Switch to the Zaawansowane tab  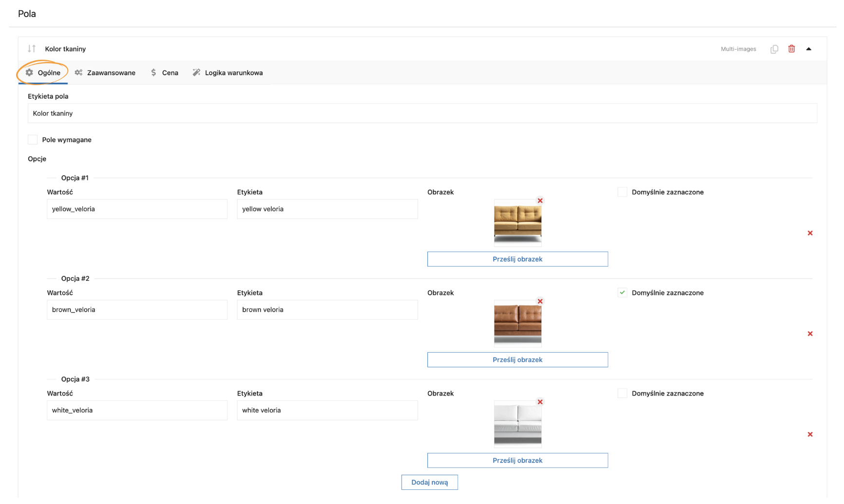[x=105, y=73]
